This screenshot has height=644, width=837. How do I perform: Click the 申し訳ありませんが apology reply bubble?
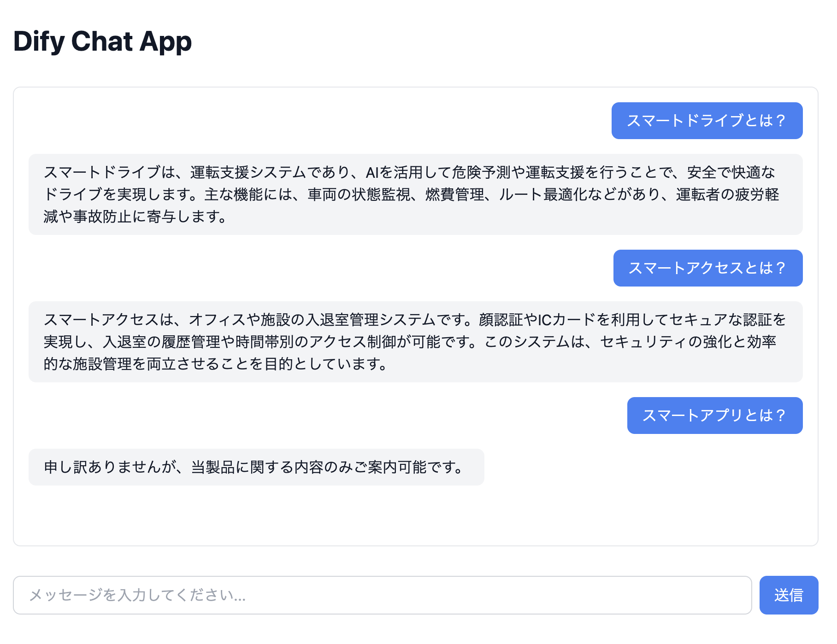(256, 467)
